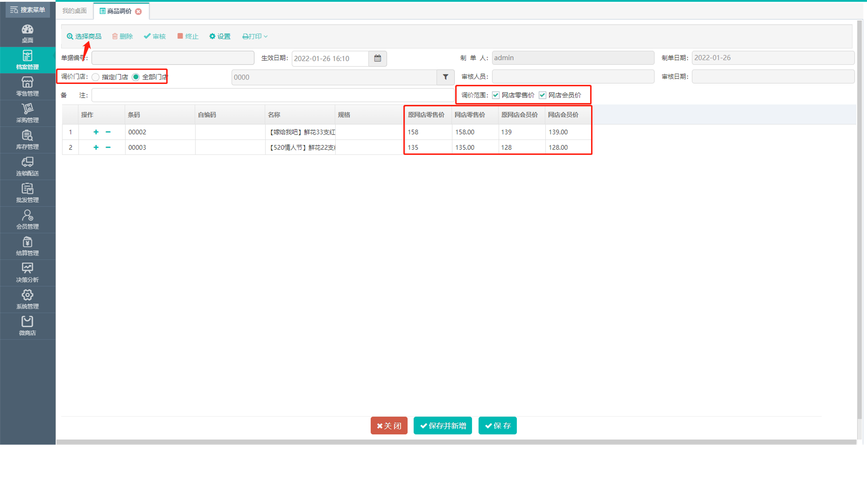Click the 生效日期 date field
The height and width of the screenshot is (504, 867).
pos(331,58)
